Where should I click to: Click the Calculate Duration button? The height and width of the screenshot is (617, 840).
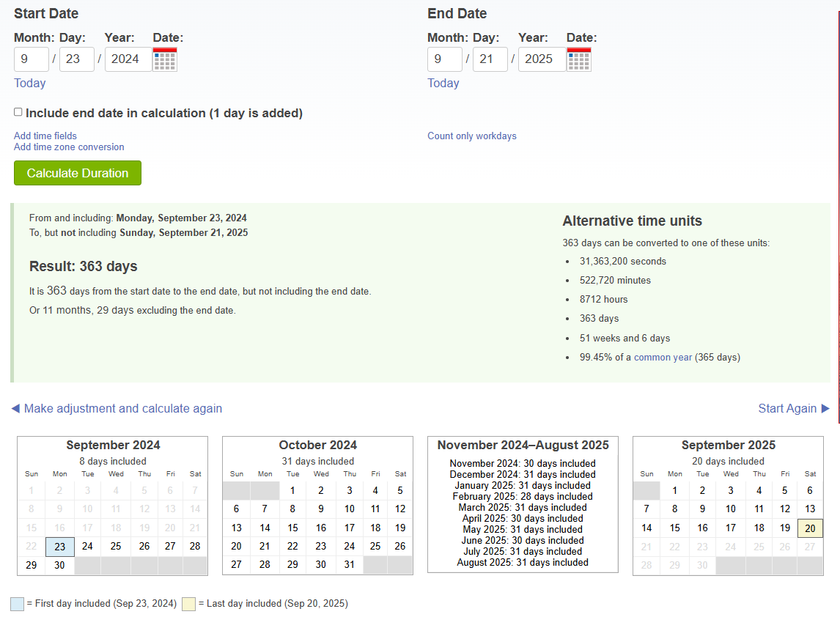[78, 173]
